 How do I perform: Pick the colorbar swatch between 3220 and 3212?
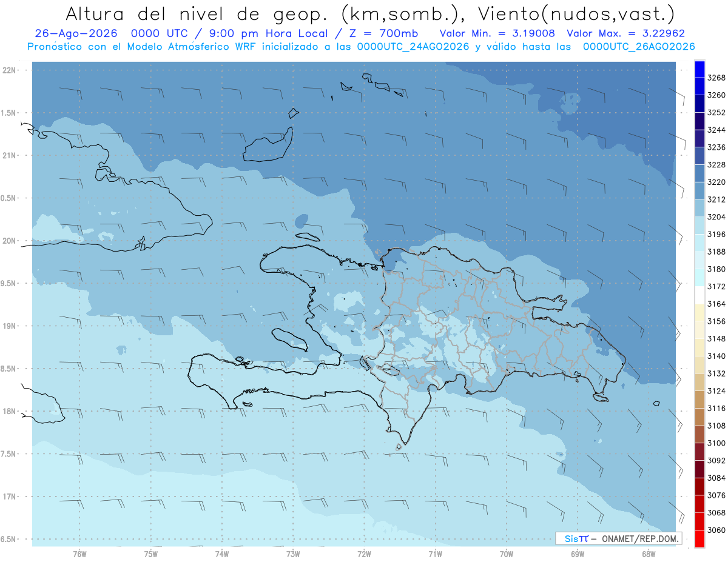point(699,191)
